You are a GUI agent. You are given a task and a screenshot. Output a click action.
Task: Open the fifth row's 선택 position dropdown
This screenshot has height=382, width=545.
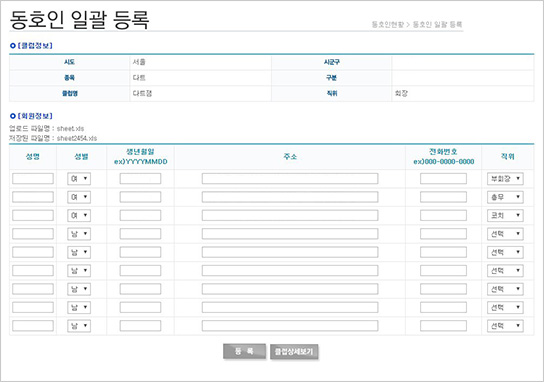pos(505,252)
